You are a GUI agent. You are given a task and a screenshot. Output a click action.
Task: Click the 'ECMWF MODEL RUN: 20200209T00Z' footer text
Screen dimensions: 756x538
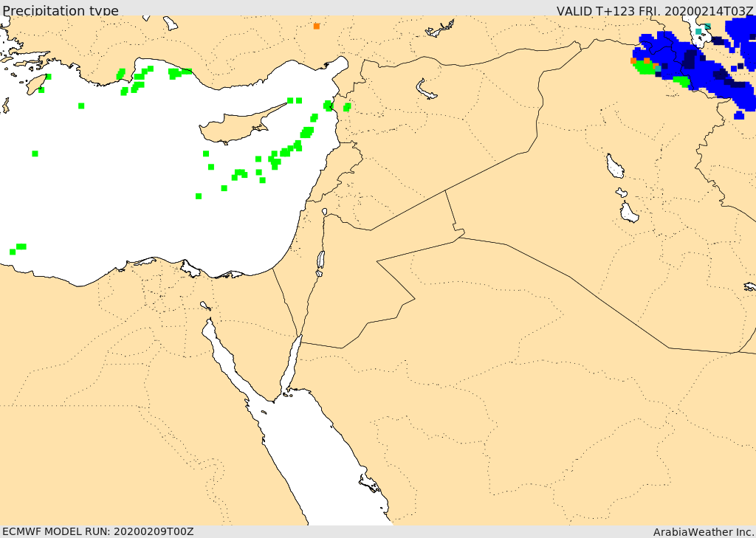tap(98, 531)
